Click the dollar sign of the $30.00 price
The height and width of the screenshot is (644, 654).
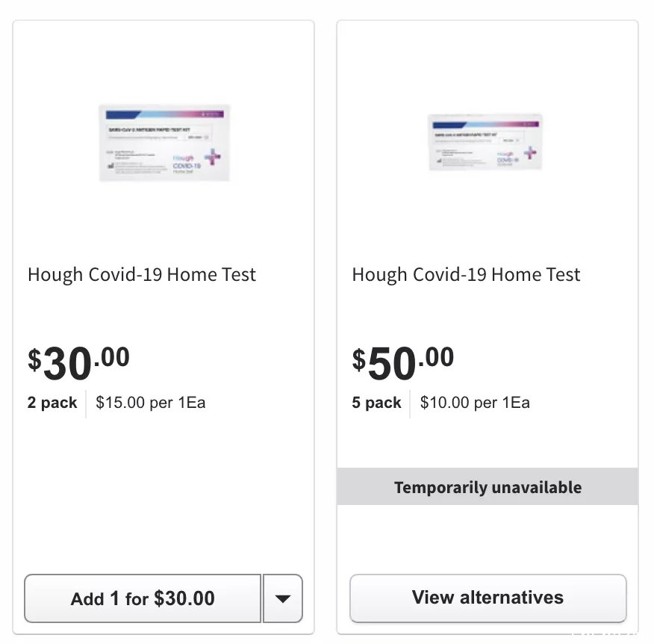[34, 360]
